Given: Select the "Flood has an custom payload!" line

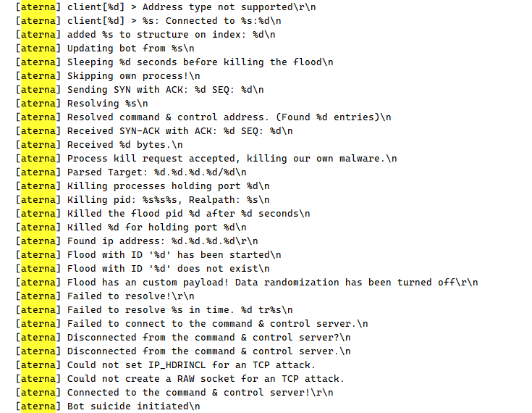Looking at the screenshot, I should [272, 283].
